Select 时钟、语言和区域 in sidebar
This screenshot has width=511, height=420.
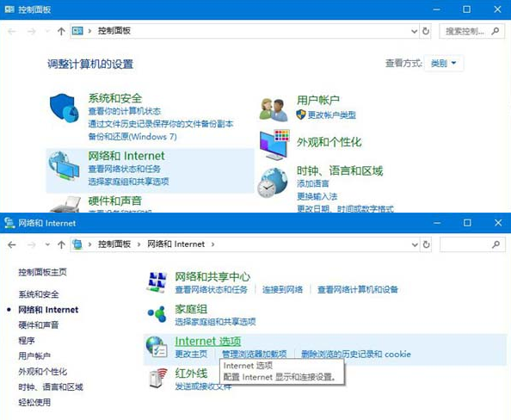click(51, 387)
